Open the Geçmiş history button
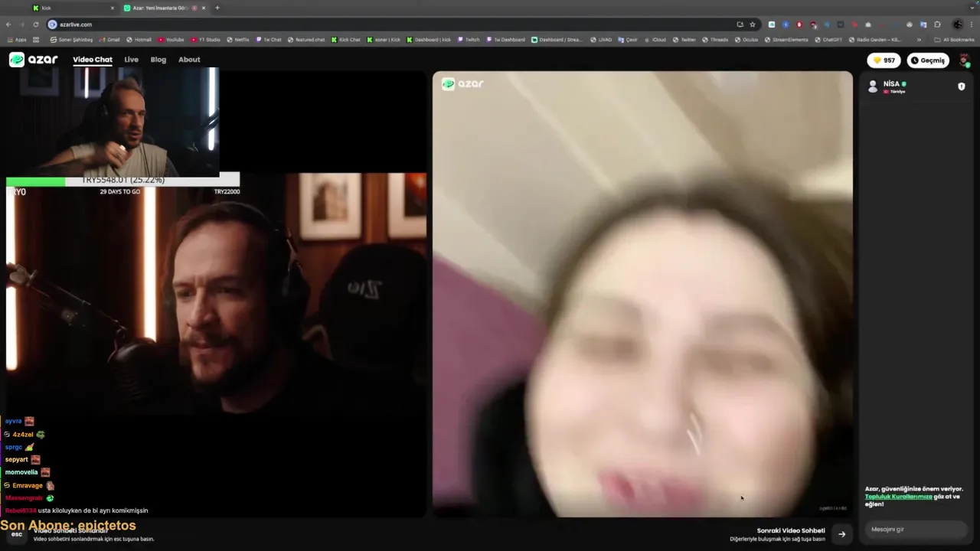This screenshot has width=980, height=551. (x=928, y=60)
